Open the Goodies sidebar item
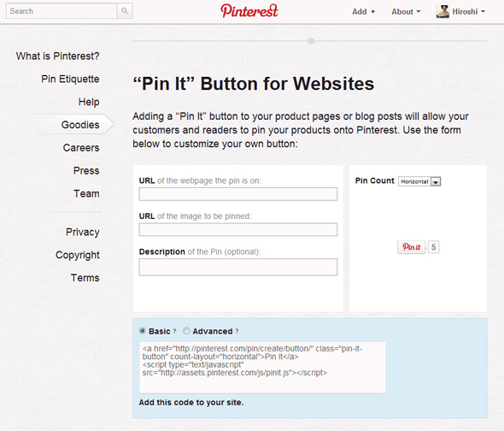 80,125
